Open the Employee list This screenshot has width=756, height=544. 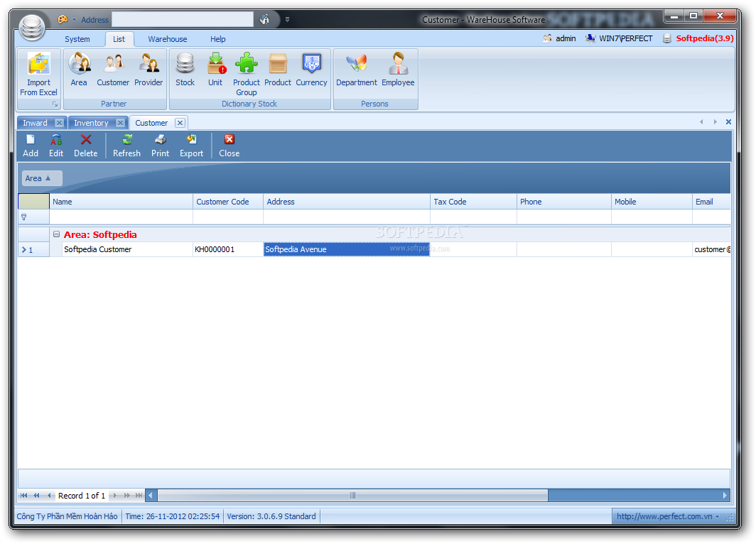[x=398, y=70]
